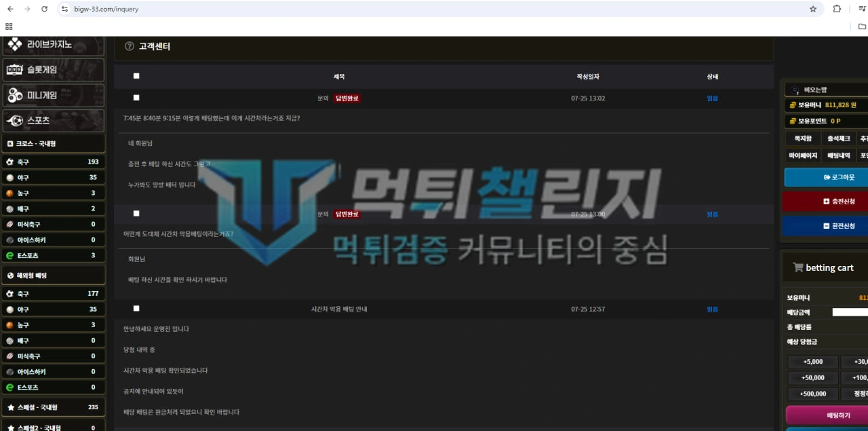868x431 pixels.
Task: Click the 작성일자 column header
Action: click(x=588, y=77)
